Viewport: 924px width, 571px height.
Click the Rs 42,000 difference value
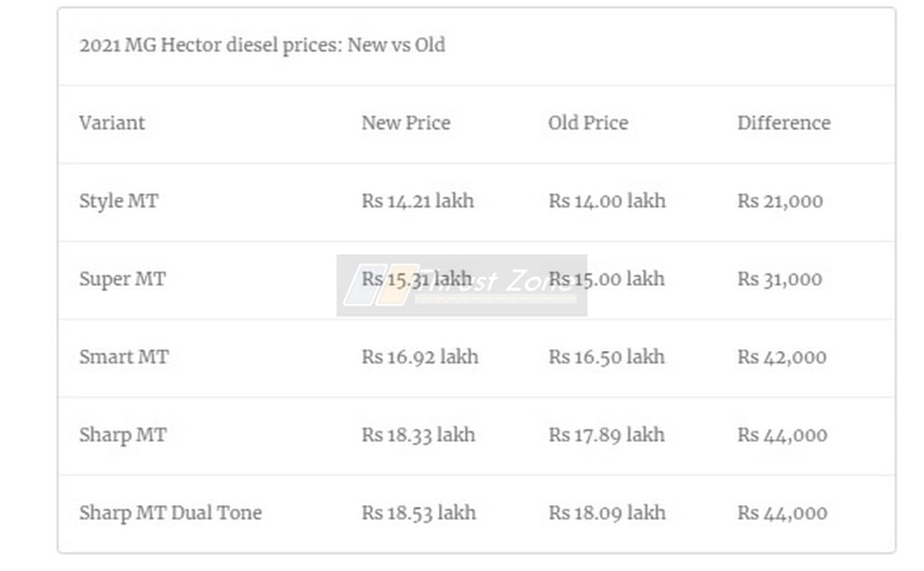tap(782, 357)
